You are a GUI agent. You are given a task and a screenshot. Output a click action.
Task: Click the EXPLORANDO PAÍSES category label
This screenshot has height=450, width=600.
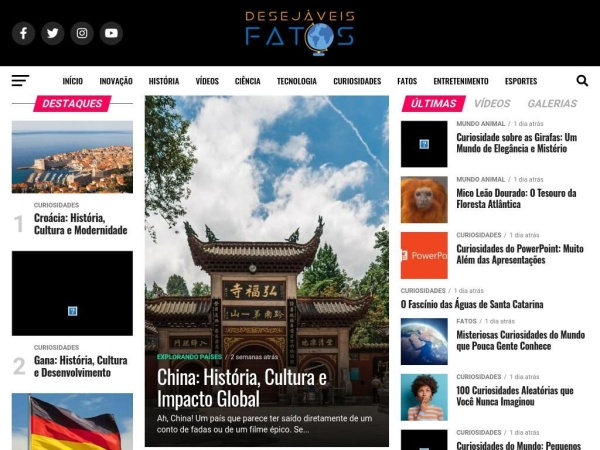[x=189, y=357]
